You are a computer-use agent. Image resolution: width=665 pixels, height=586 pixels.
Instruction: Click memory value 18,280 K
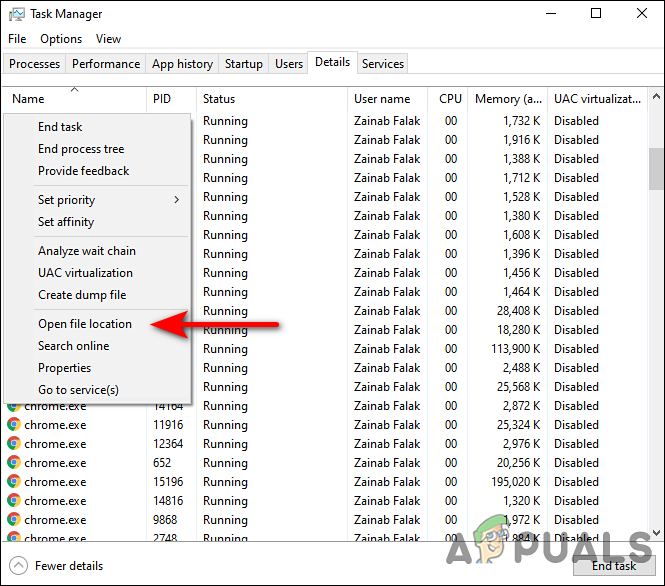pos(518,329)
